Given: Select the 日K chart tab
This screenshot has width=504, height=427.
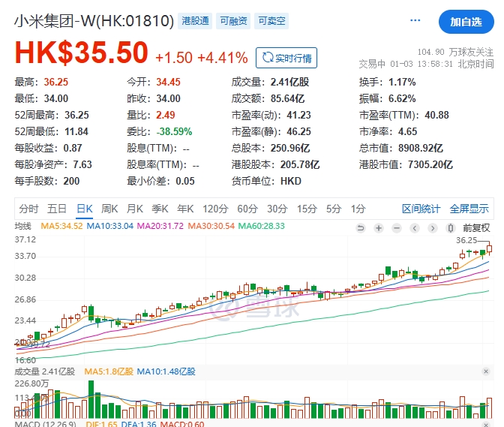Looking at the screenshot, I should (85, 209).
